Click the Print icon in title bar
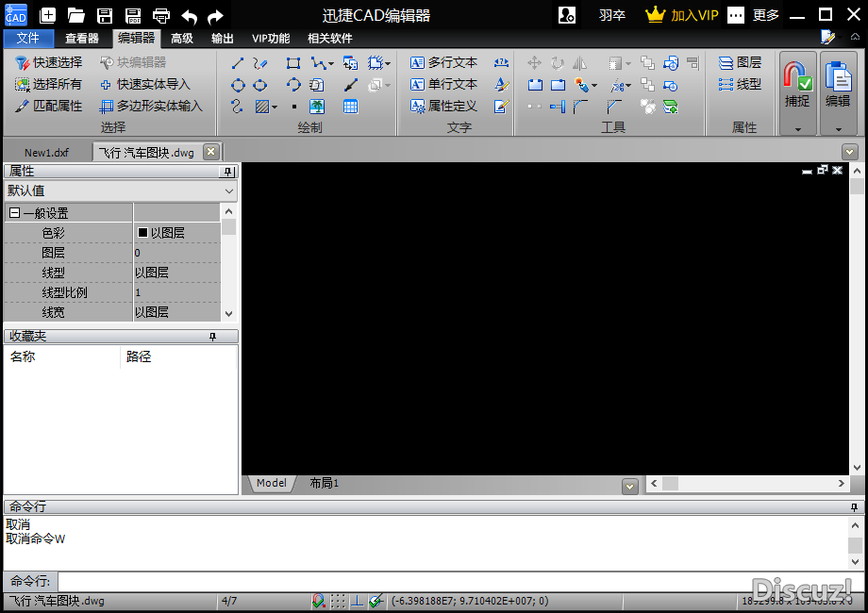 pyautogui.click(x=161, y=15)
